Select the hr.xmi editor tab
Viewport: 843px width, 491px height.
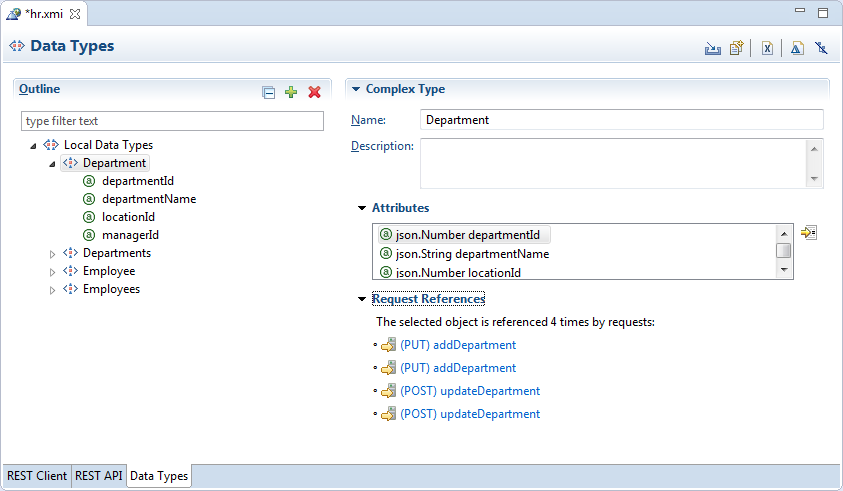pos(44,14)
